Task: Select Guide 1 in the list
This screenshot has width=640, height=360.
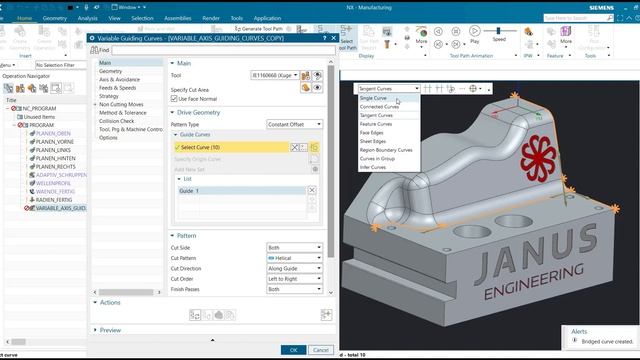Action: (242, 191)
